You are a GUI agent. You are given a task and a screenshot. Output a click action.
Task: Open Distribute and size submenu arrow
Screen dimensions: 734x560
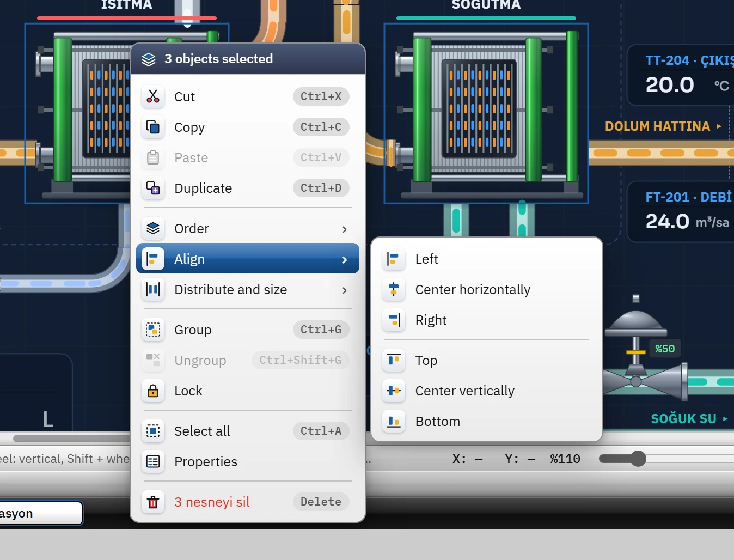tap(344, 290)
